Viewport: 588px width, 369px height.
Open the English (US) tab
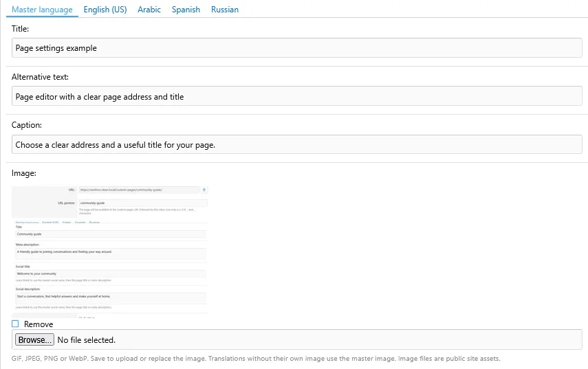pyautogui.click(x=105, y=10)
